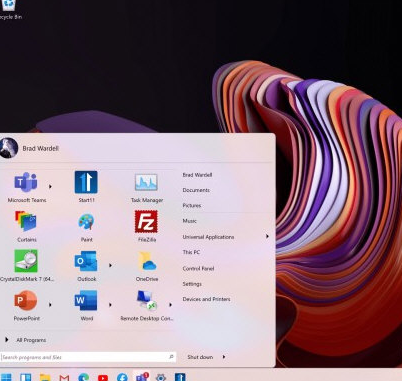Open Control Panel from right column
The height and width of the screenshot is (381, 402).
click(198, 268)
